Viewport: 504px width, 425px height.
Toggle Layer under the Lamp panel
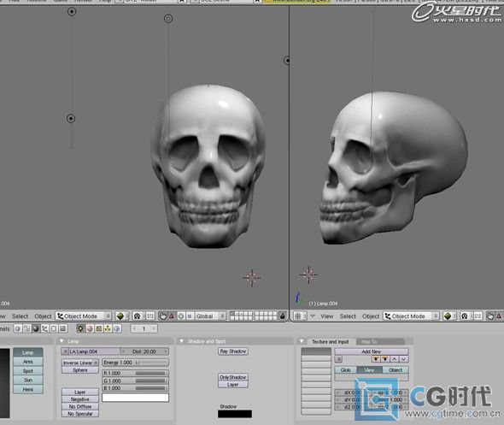(x=80, y=393)
